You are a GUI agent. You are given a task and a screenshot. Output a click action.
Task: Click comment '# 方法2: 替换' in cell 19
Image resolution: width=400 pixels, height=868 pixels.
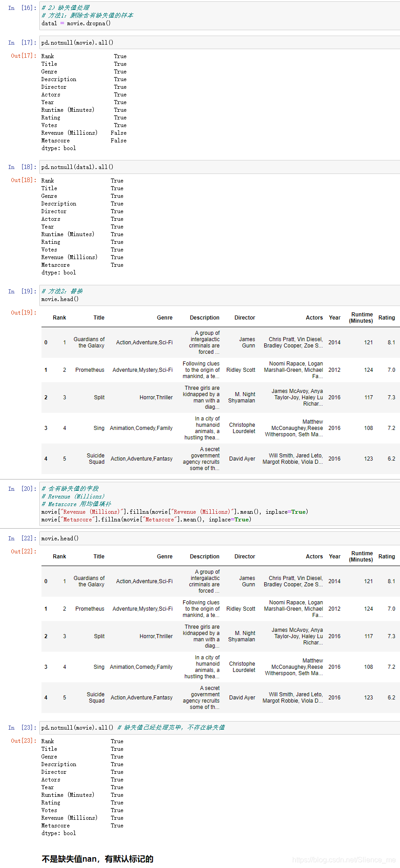[62, 292]
